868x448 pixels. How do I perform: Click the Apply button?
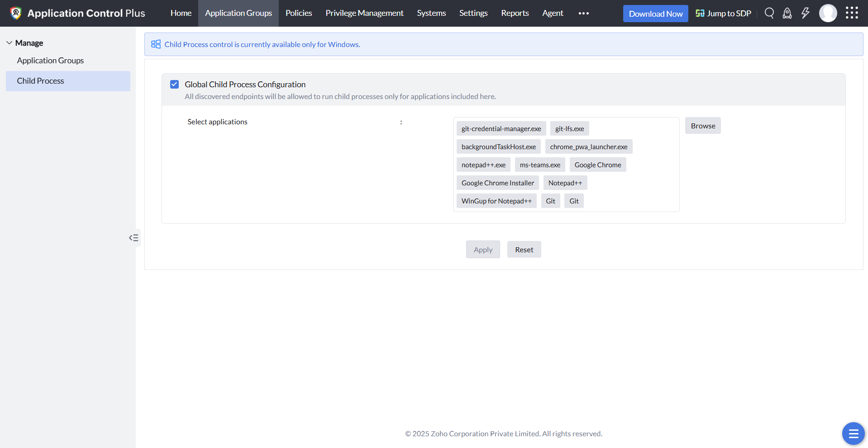[483, 250]
